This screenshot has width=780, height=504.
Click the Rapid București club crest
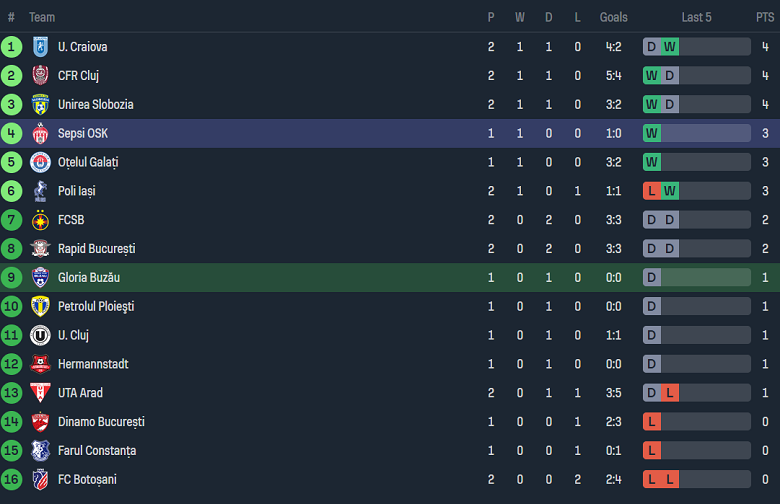[x=40, y=249]
